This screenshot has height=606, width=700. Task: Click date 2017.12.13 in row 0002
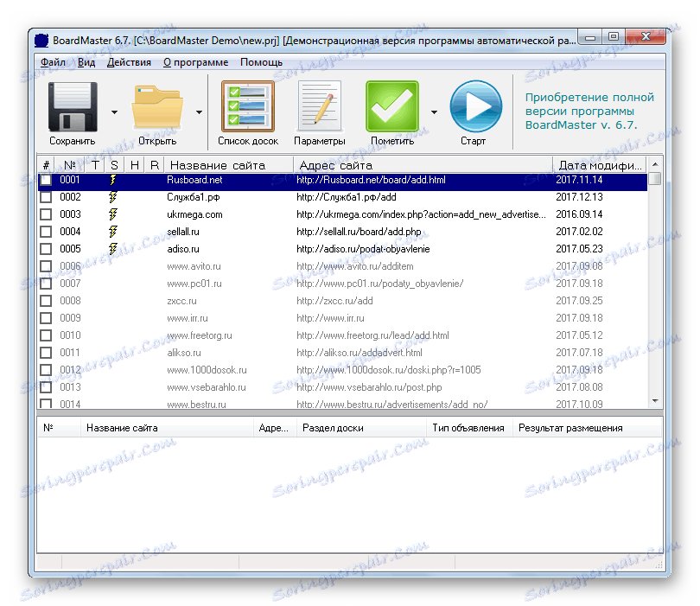click(579, 197)
